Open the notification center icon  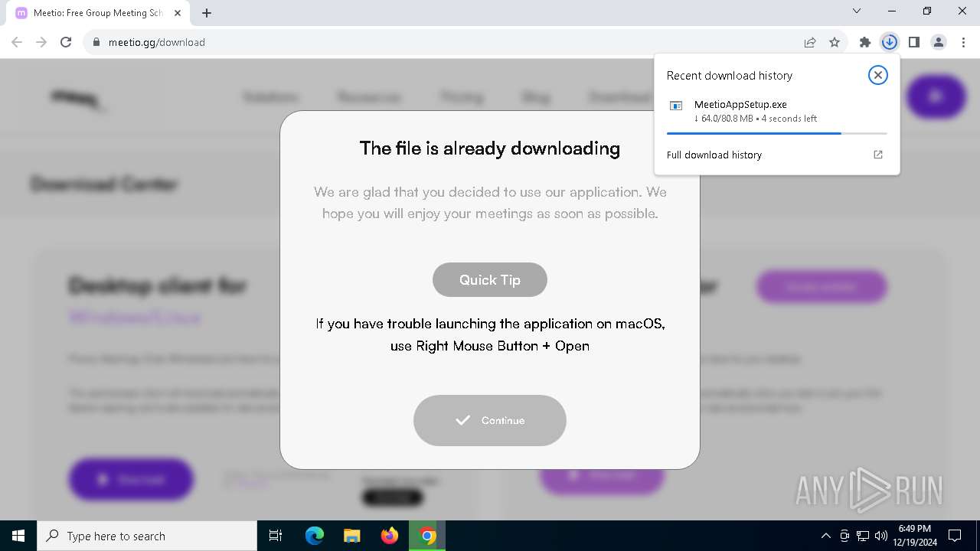pyautogui.click(x=955, y=536)
